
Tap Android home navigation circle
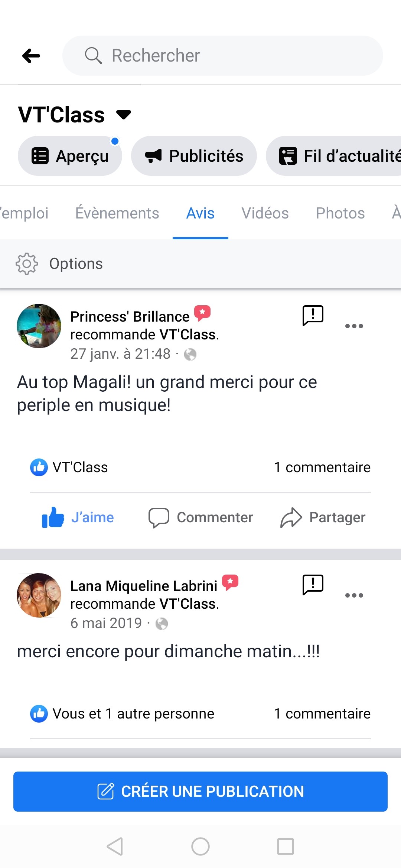(200, 846)
